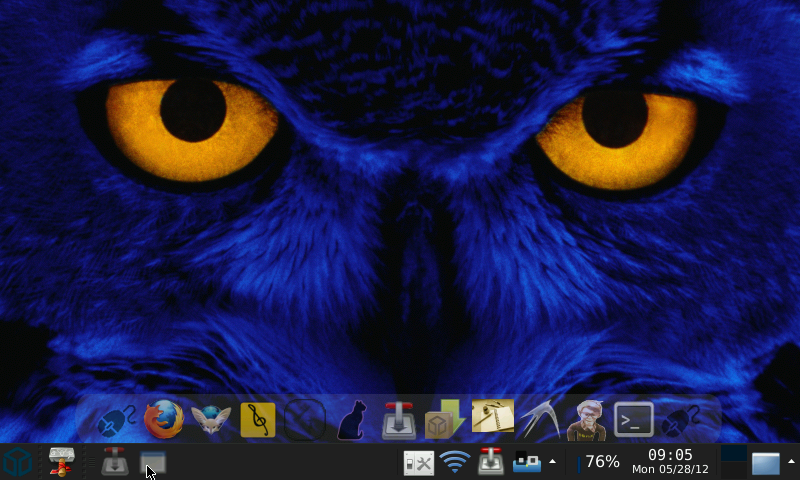
Task: Click the Xfce mouse icon at dock's left
Action: (x=117, y=420)
